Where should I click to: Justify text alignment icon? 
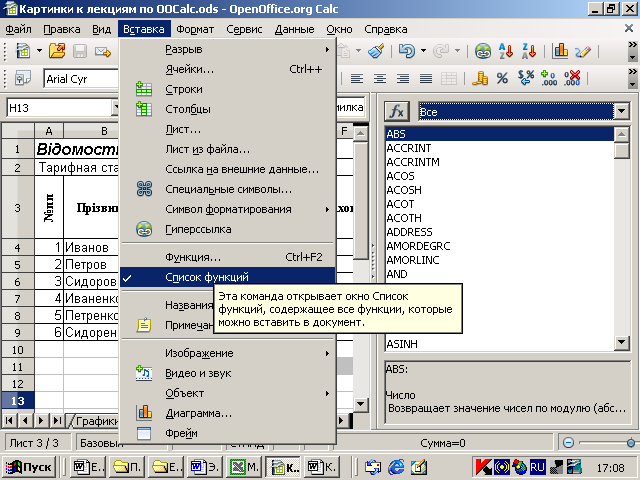(426, 78)
